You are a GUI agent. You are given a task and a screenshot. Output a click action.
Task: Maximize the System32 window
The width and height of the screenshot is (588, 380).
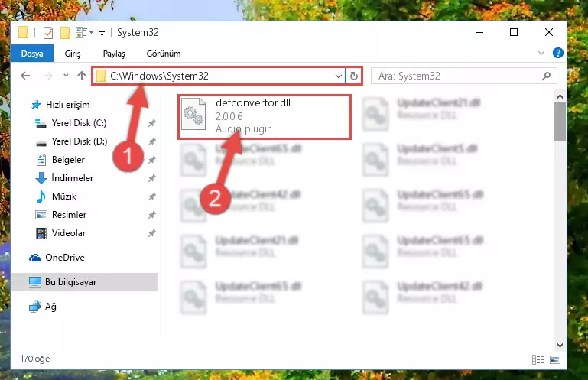[x=514, y=33]
